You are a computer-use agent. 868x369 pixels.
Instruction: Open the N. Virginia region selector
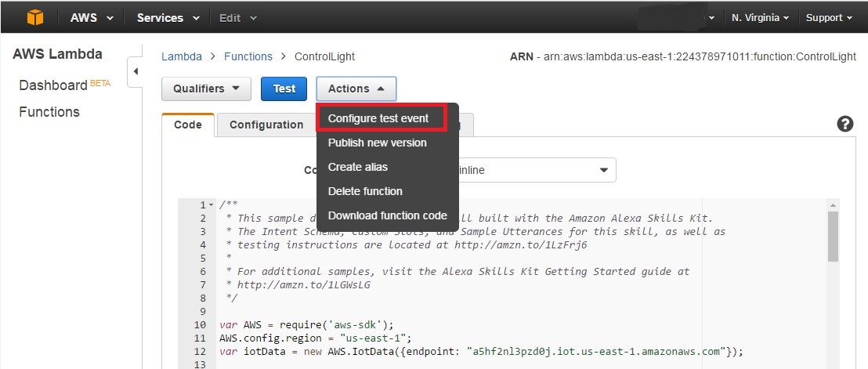click(x=760, y=18)
